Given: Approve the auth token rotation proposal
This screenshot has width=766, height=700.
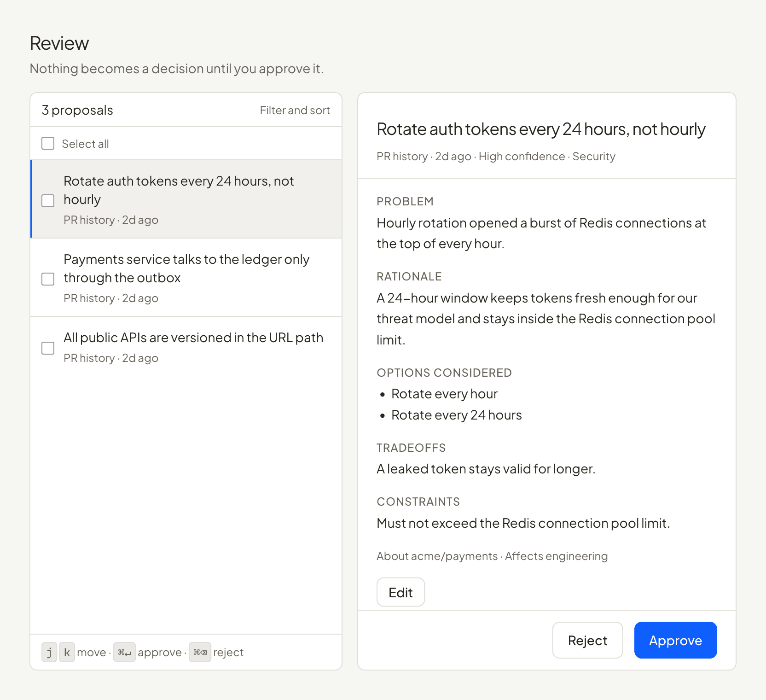Looking at the screenshot, I should tap(675, 640).
